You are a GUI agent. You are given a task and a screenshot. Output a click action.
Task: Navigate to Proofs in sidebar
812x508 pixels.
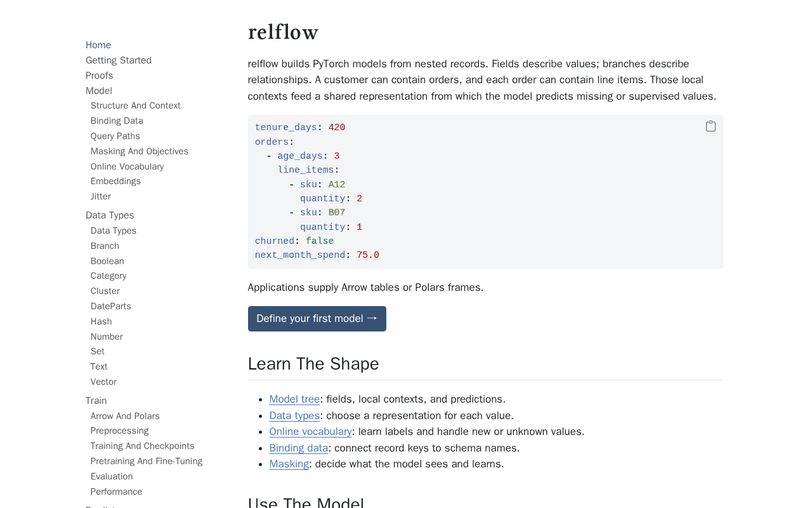click(100, 76)
